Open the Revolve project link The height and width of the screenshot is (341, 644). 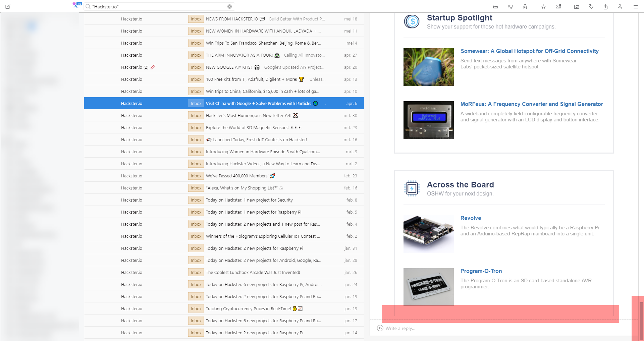[470, 218]
